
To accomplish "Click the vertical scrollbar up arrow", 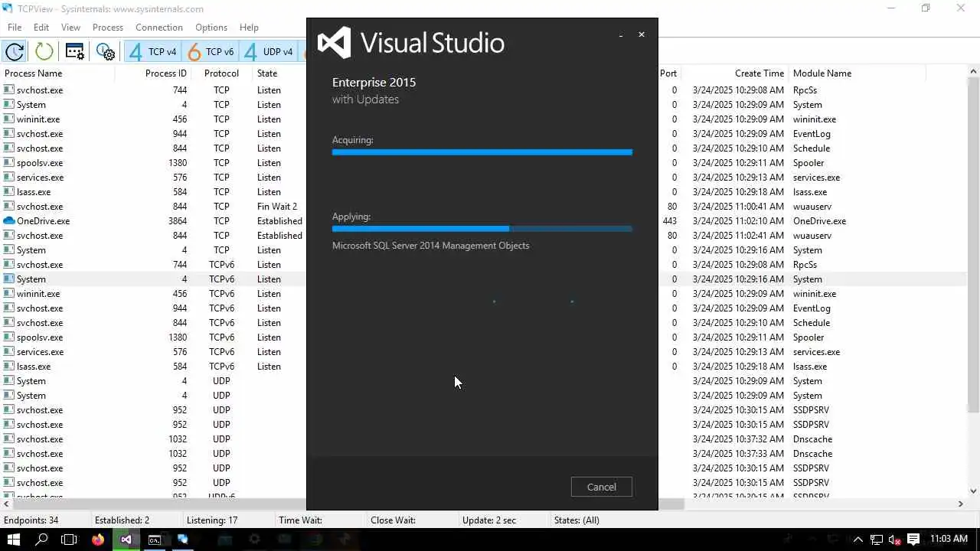I will [x=973, y=73].
